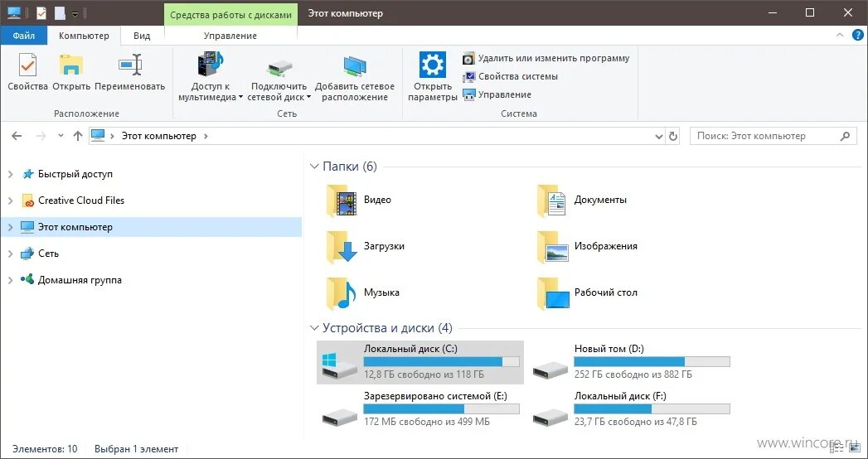This screenshot has height=459, width=868.
Task: Open the Файл menu tab
Action: pos(24,36)
